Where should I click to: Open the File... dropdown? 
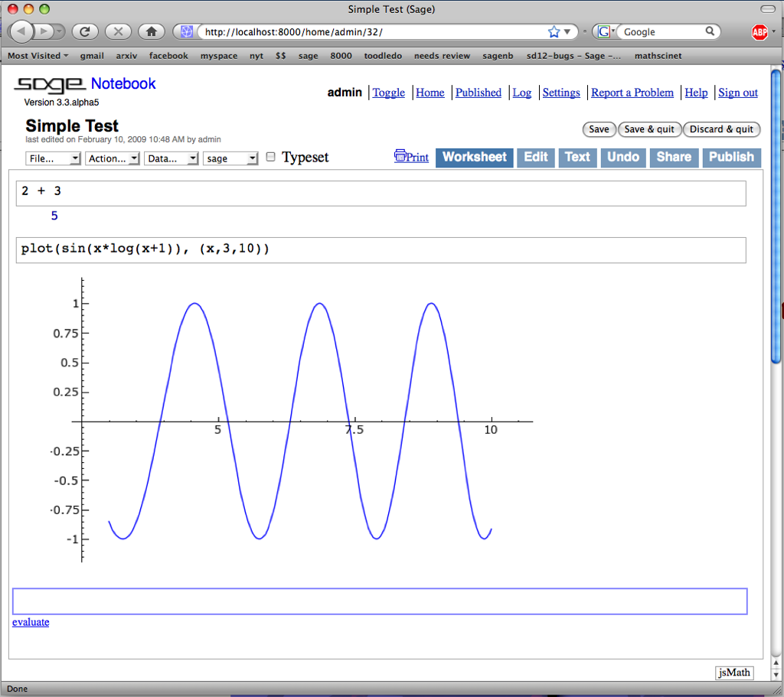pyautogui.click(x=53, y=158)
